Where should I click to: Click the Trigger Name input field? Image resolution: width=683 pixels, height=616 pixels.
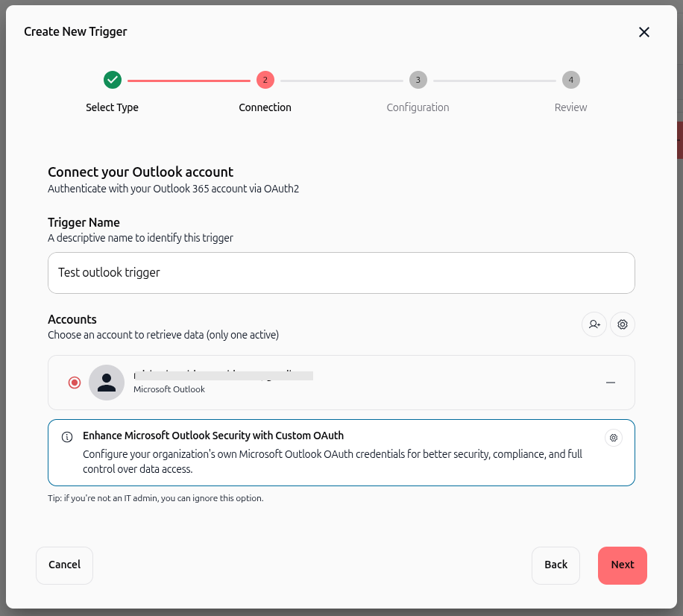pyautogui.click(x=341, y=273)
